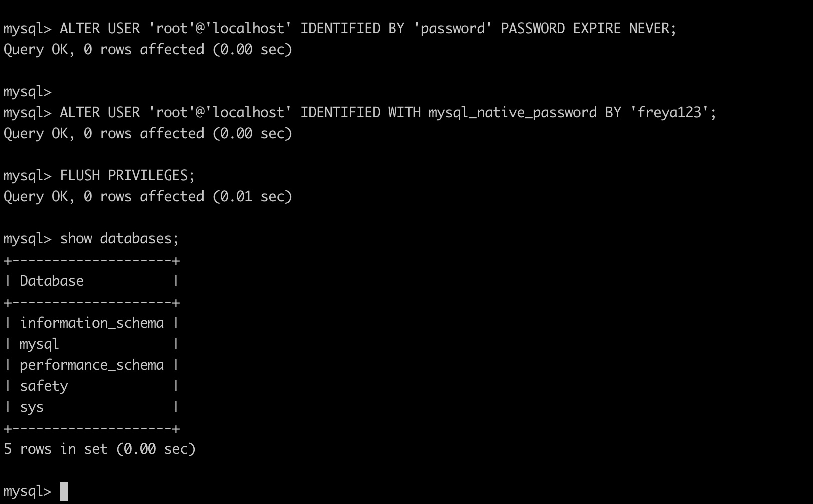The height and width of the screenshot is (504, 813).
Task: Click the first 'Query OK' response line
Action: coord(147,49)
